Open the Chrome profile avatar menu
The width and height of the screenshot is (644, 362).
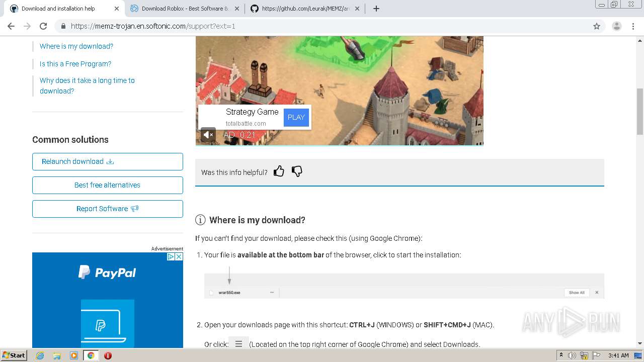click(617, 26)
